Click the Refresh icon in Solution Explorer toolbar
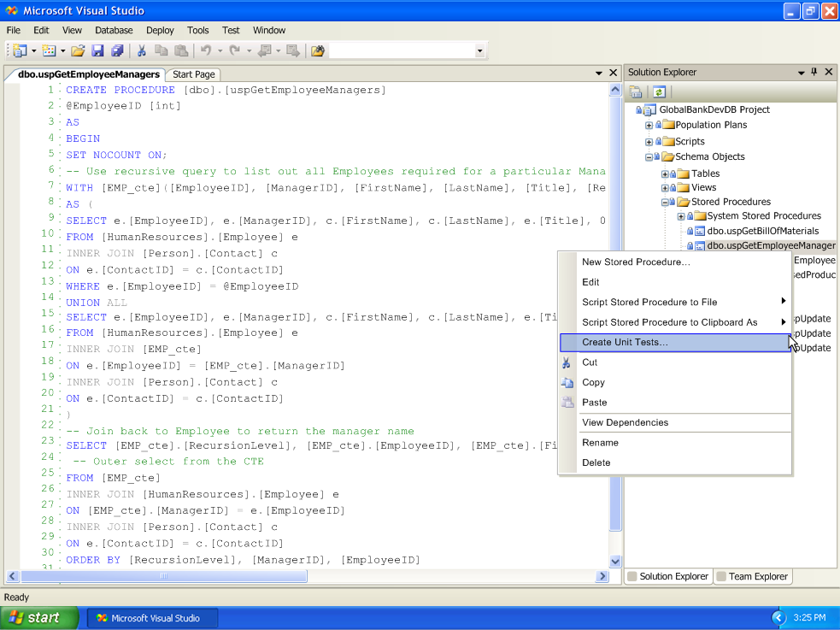 click(x=659, y=91)
